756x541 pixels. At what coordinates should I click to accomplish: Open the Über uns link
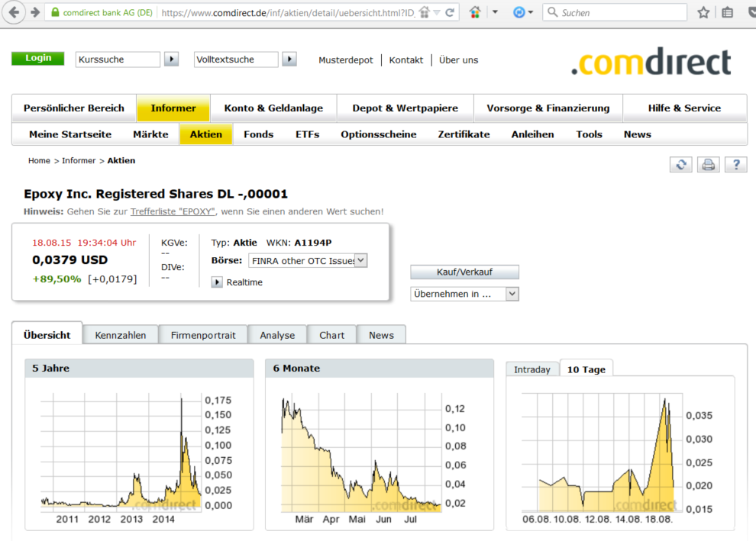click(458, 60)
